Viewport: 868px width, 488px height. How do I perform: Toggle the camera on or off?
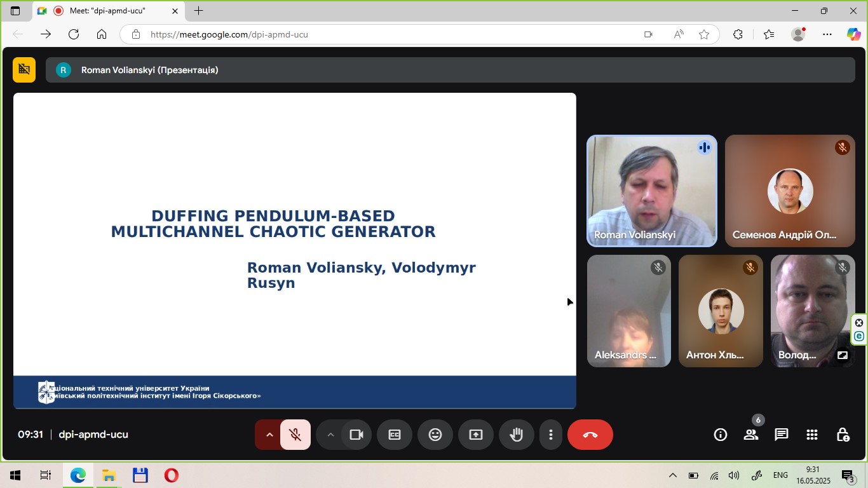(x=356, y=435)
